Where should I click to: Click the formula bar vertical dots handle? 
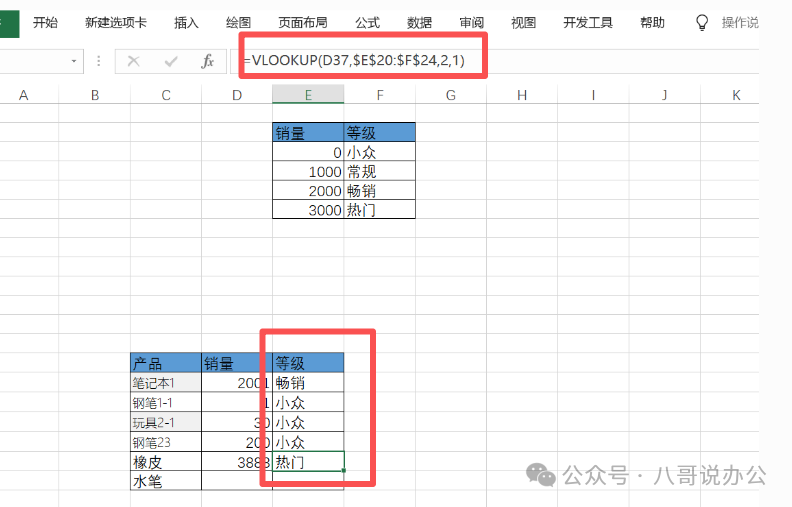pos(98,61)
